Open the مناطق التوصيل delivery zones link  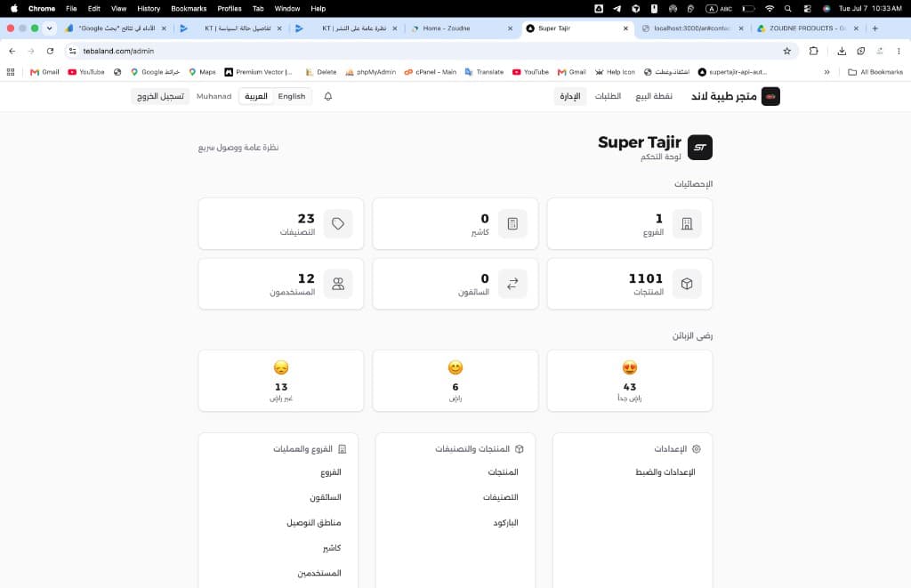[314, 523]
